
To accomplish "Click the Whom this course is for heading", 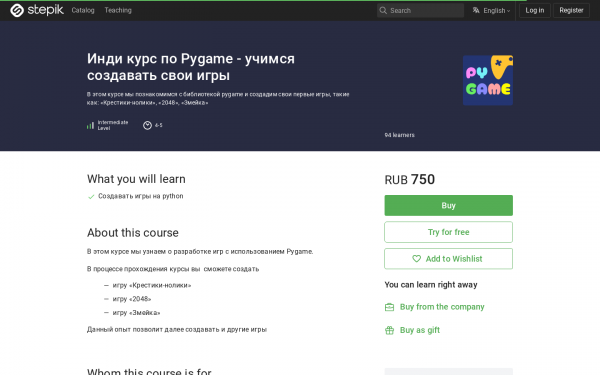I will [x=149, y=371].
